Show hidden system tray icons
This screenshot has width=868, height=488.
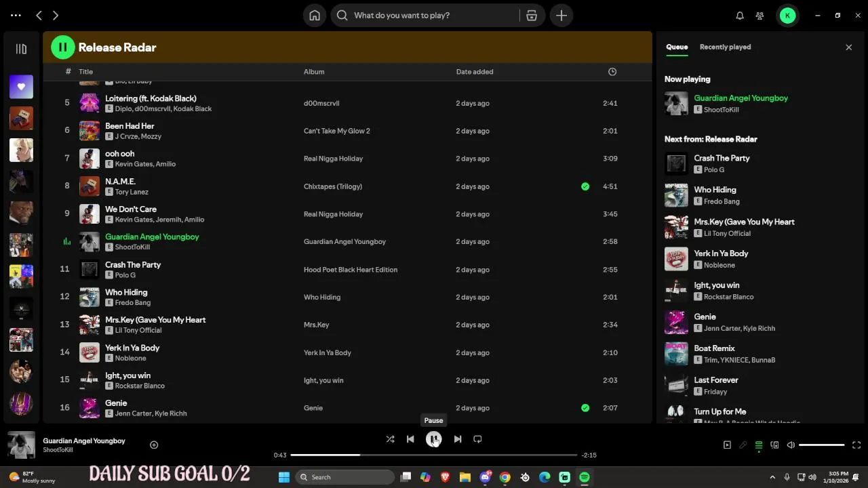[x=773, y=477]
